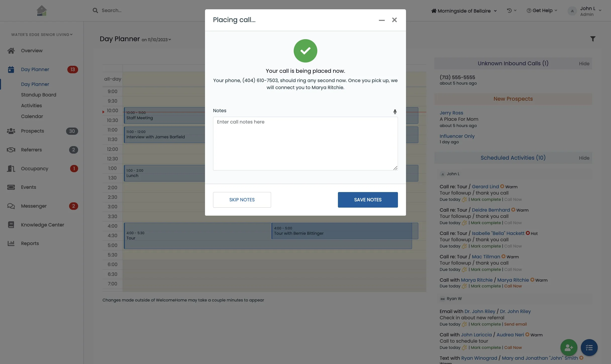611x364 pixels.
Task: Open recent history clock icon
Action: (x=509, y=11)
